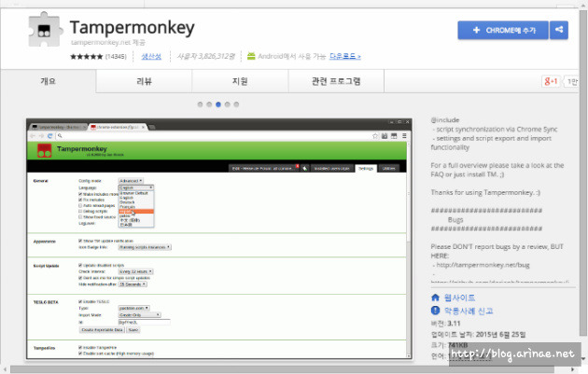Select the fourth screenshot carousel dot
This screenshot has height=374, width=588.
[227, 104]
